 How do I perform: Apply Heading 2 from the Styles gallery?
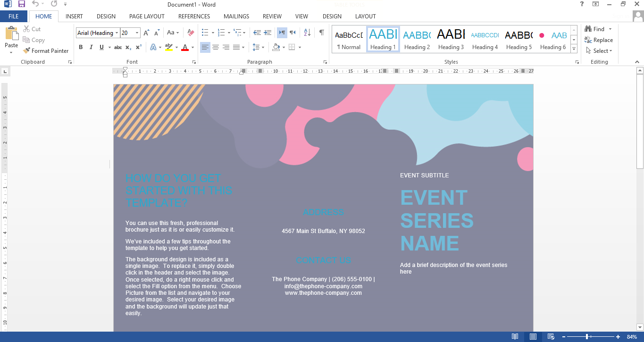[417, 39]
